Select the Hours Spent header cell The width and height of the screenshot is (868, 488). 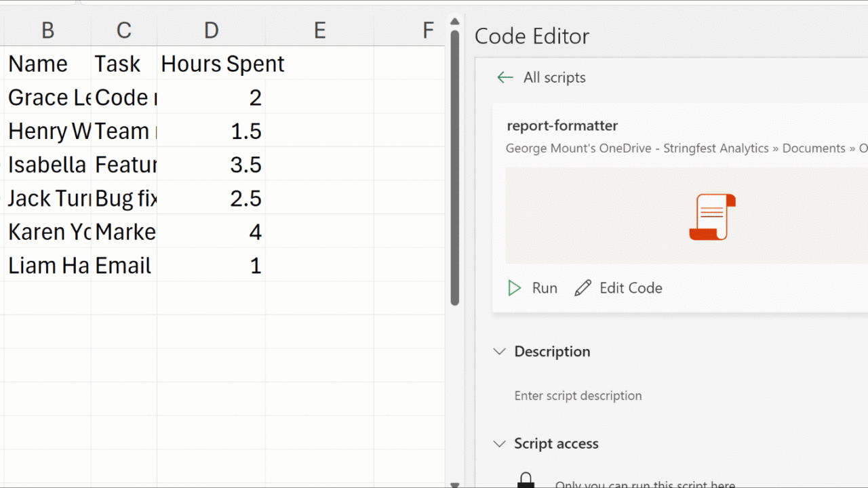[x=212, y=64]
